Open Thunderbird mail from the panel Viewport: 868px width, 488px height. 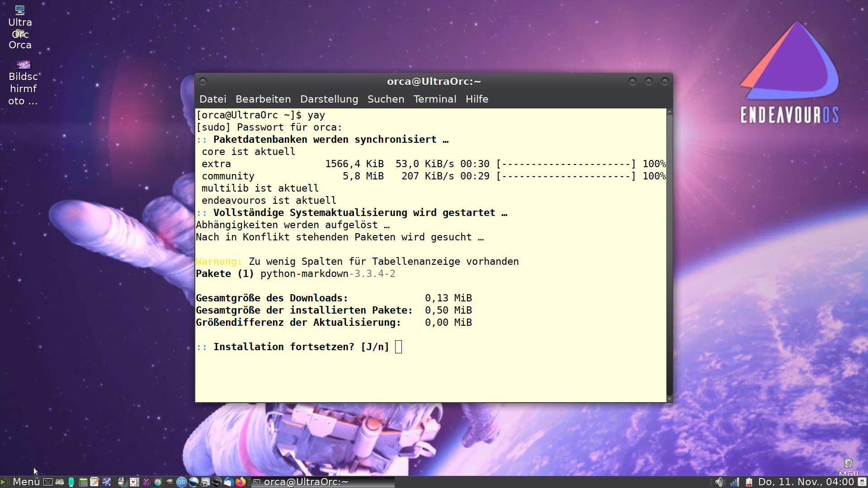coord(228,482)
